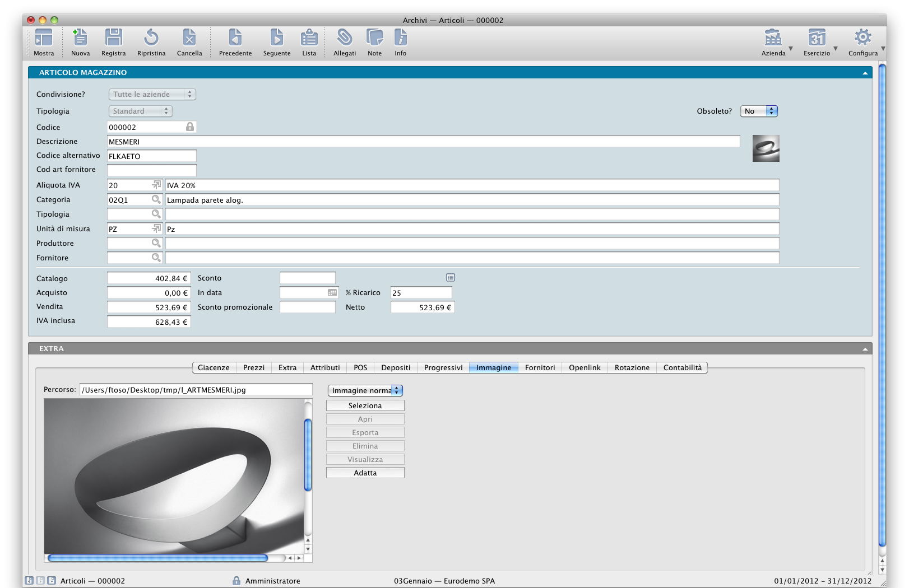Save record with Registra icon

(113, 38)
